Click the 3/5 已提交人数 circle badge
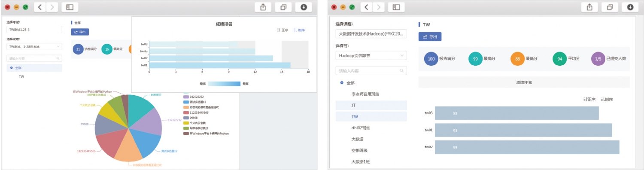 click(598, 58)
